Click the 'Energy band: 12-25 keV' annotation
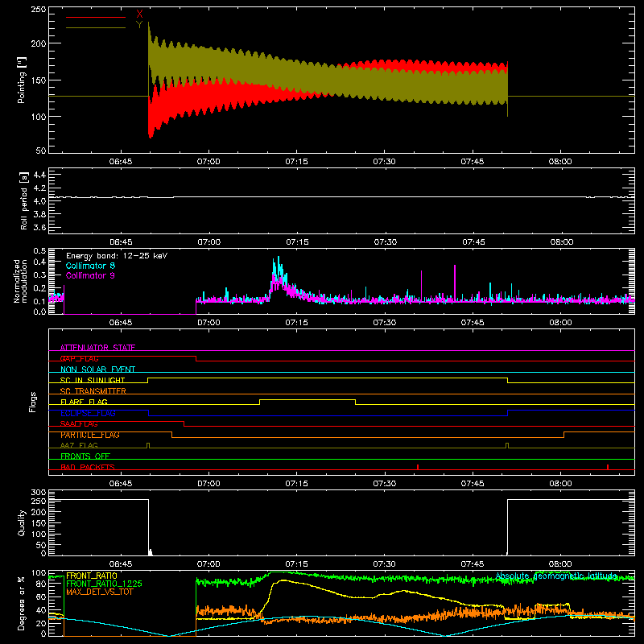The image size is (644, 644). tap(117, 256)
